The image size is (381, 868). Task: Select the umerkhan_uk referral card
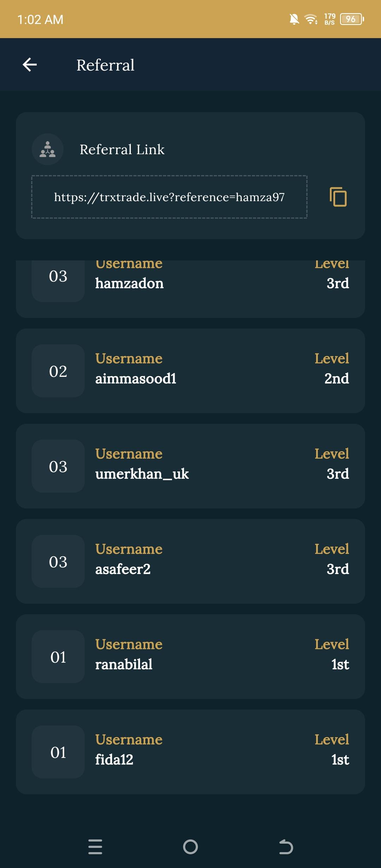click(x=190, y=466)
